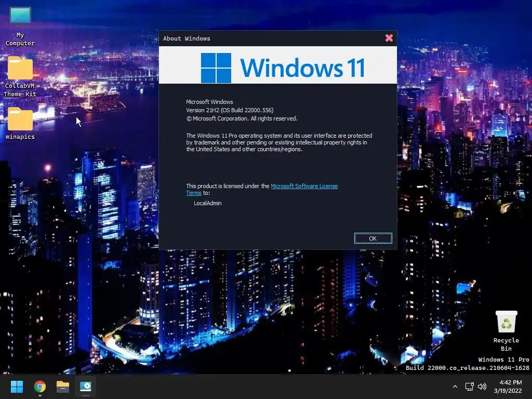Viewport: 532px width, 399px height.
Task: Click the Windows 11 logo banner
Action: (278, 65)
